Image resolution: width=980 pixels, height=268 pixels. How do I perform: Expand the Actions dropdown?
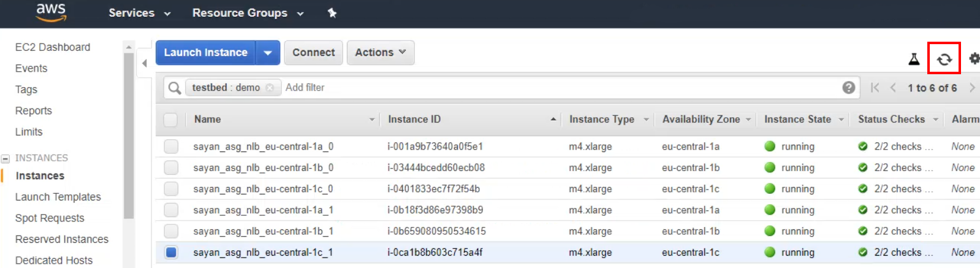[x=380, y=53]
